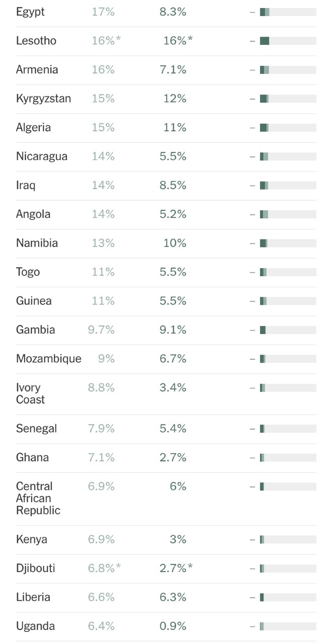332x644 pixels.
Task: Select Angola's 5.2% figure
Action: click(x=173, y=214)
